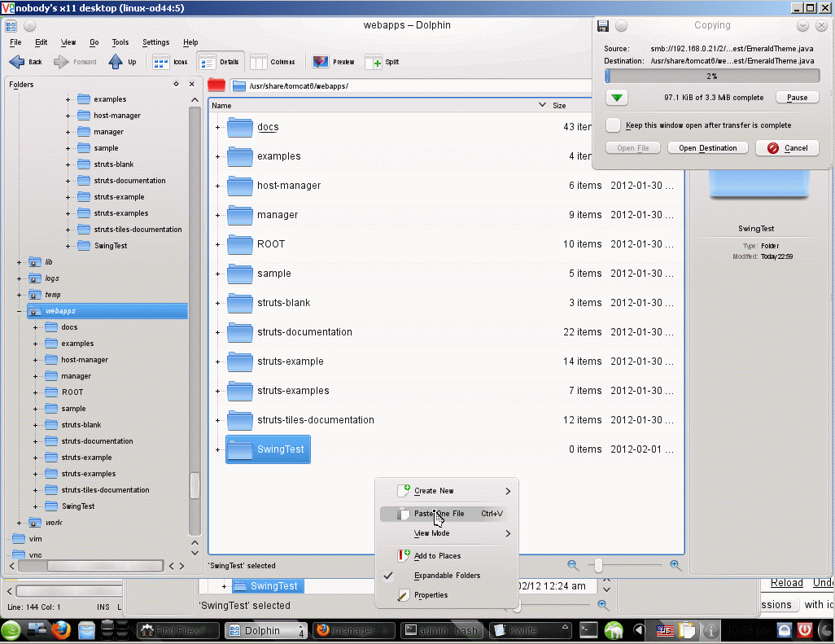Image resolution: width=835 pixels, height=644 pixels.
Task: Select the temp folder in Folders tree
Action: (53, 295)
